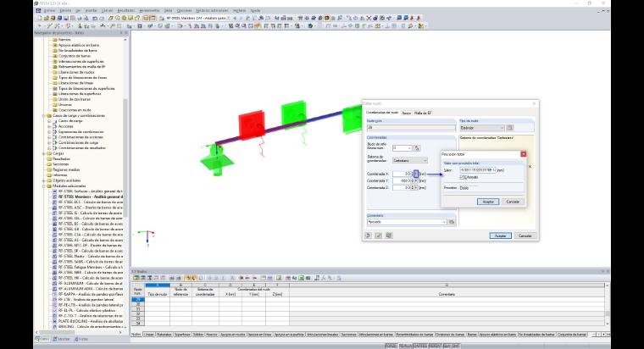Open the Resultados menu
This screenshot has width=644, height=349.
coord(126,11)
